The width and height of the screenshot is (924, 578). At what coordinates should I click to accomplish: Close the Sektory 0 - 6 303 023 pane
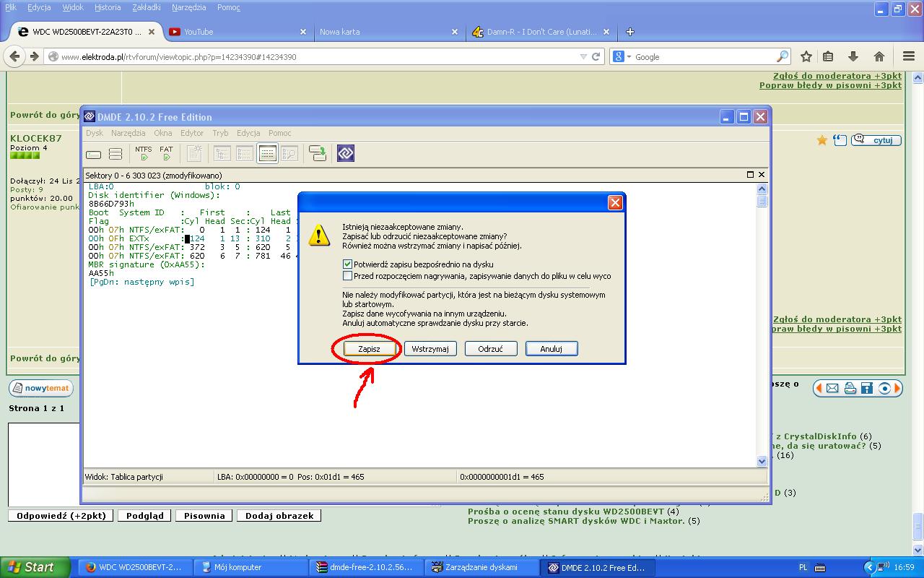(762, 175)
